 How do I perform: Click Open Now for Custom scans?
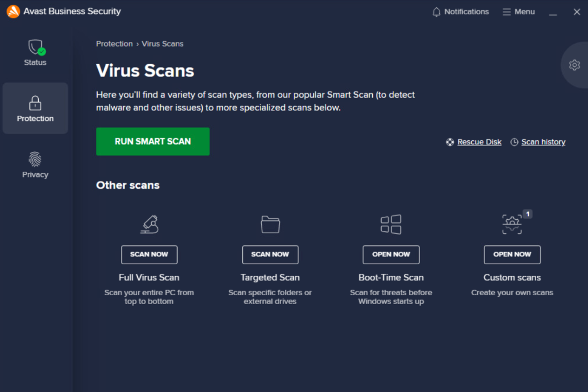[512, 254]
